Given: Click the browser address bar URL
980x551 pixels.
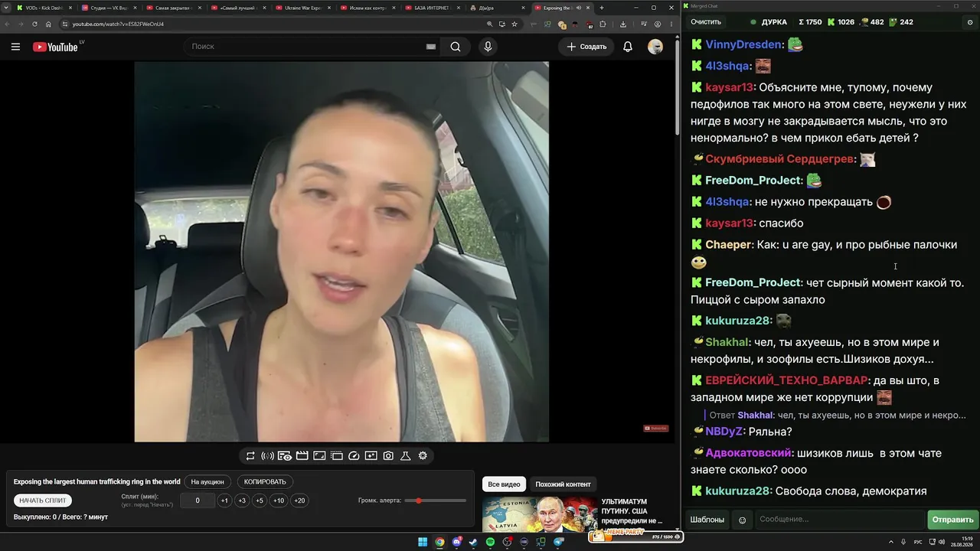Looking at the screenshot, I should pyautogui.click(x=119, y=24).
